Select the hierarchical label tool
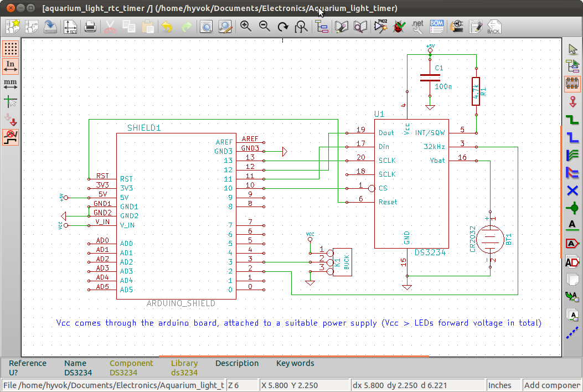The height and width of the screenshot is (392, 583). [x=572, y=262]
